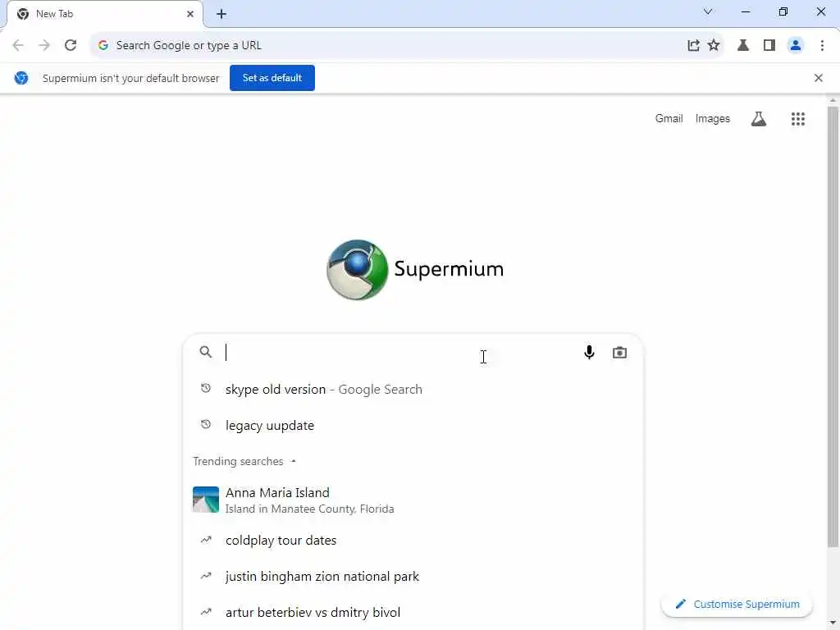Click the Set as default button
Viewport: 840px width, 630px height.
272,78
